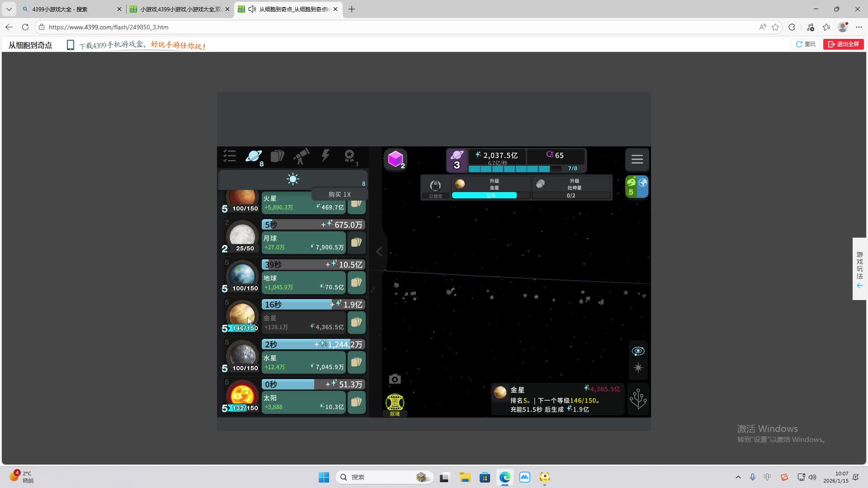This screenshot has height=488, width=868.
Task: Open the planets tab with Saturn icon
Action: (254, 157)
